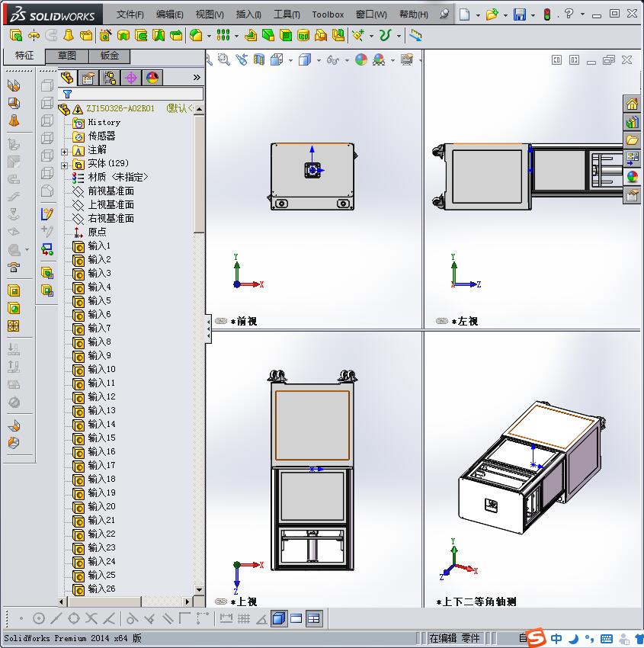Viewport: 644px width, 648px height.
Task: Select the 前视基准面 plane
Action: click(x=111, y=191)
